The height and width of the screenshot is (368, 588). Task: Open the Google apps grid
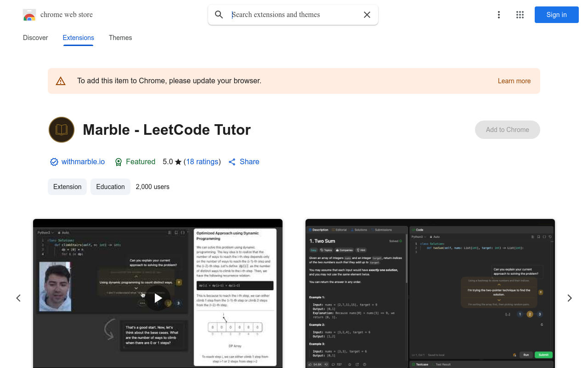(x=520, y=15)
